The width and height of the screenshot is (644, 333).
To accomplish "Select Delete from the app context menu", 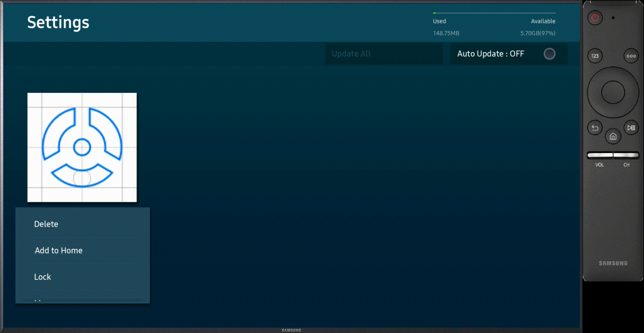I will pyautogui.click(x=46, y=224).
